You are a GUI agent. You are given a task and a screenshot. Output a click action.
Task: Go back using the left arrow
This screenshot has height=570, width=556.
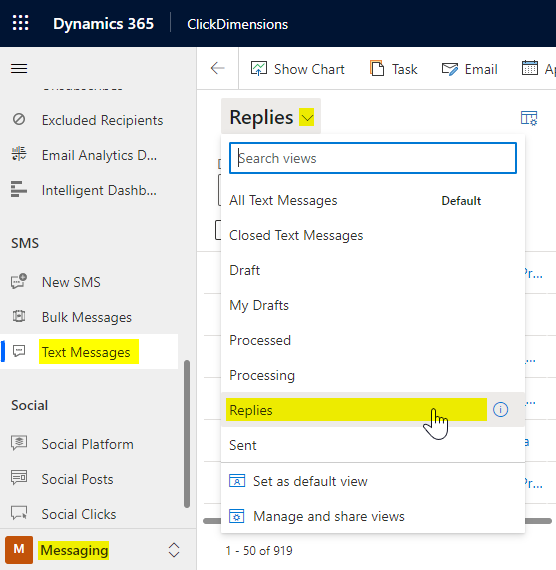tap(217, 68)
